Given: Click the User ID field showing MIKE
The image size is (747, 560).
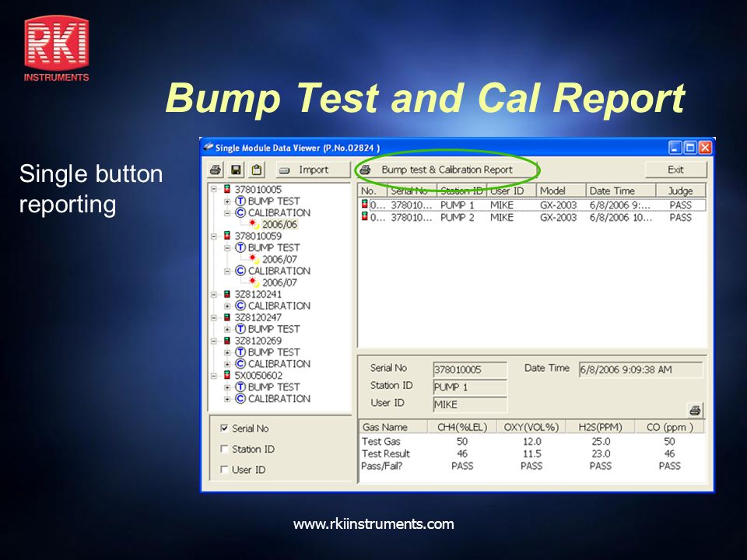Looking at the screenshot, I should [x=470, y=404].
